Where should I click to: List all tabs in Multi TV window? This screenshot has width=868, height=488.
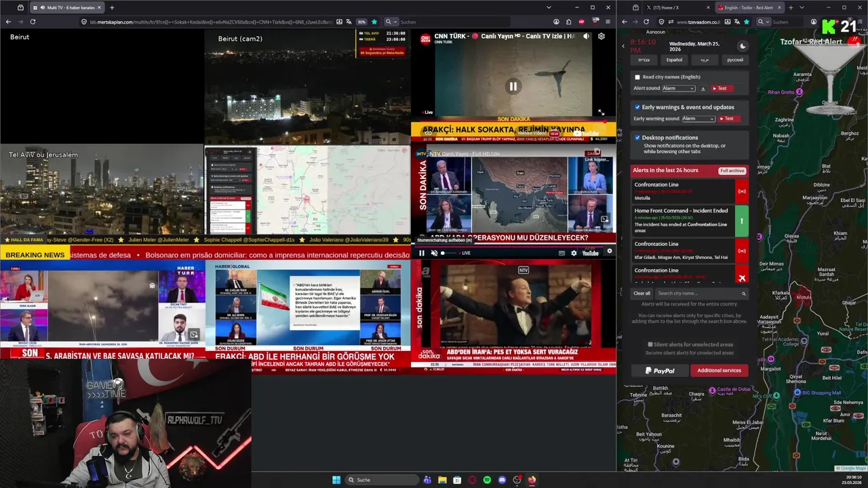tap(549, 7)
